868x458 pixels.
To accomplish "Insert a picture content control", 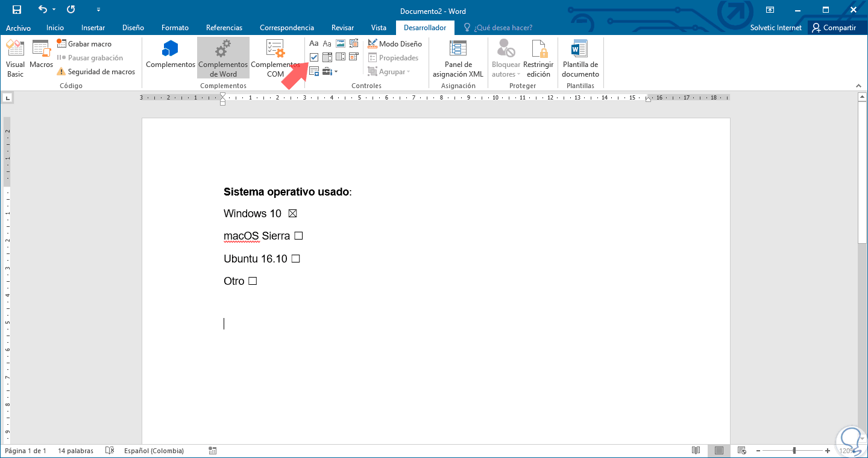I will [341, 43].
